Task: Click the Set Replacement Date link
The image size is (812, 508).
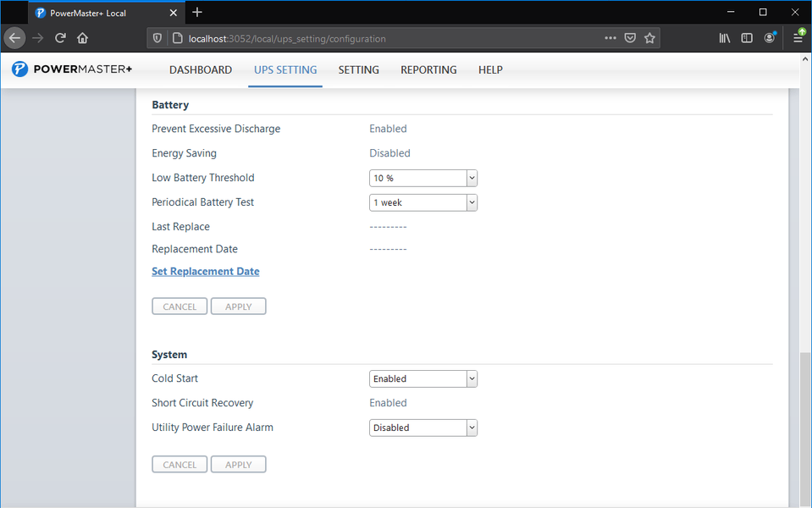Action: [x=206, y=272]
